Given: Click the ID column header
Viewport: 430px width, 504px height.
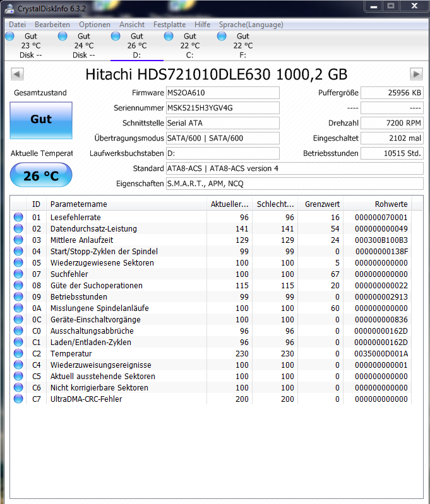Looking at the screenshot, I should (x=36, y=204).
